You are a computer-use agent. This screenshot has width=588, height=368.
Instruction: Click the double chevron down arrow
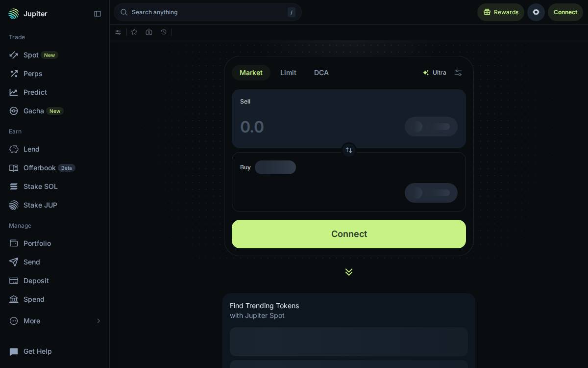click(x=349, y=272)
